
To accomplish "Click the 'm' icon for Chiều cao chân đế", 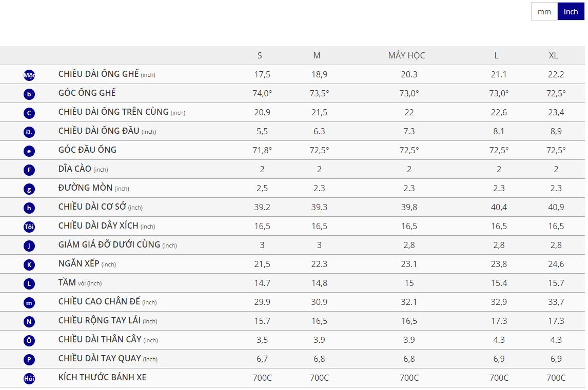I will click(29, 302).
